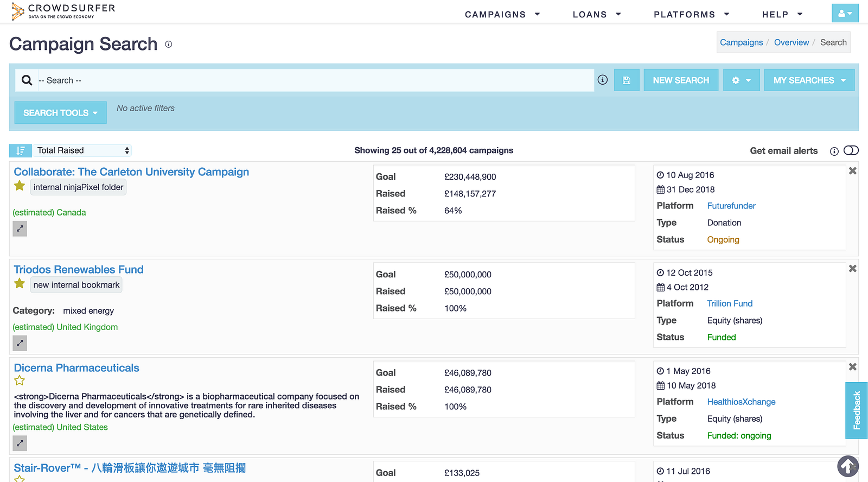
Task: Focus the campaign search input field
Action: 315,80
